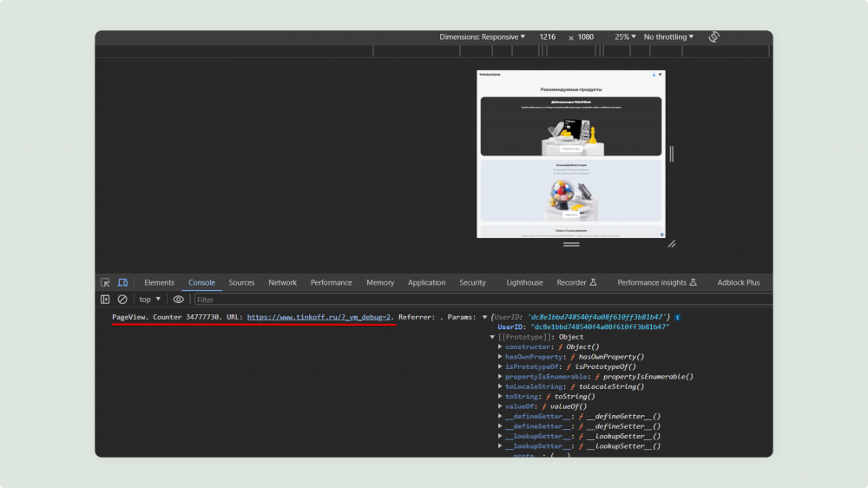868x488 pixels.
Task: Open live expression eye icon
Action: [x=178, y=299]
